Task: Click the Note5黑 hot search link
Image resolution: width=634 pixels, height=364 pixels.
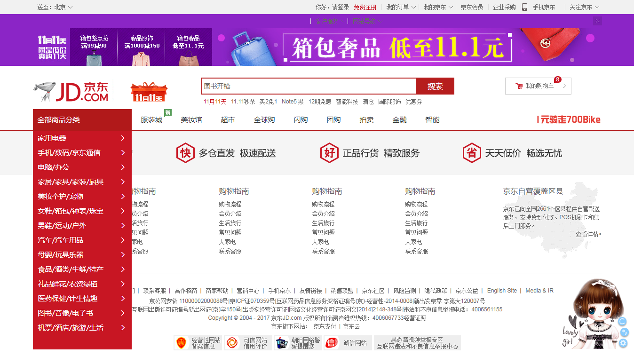Action: (293, 102)
